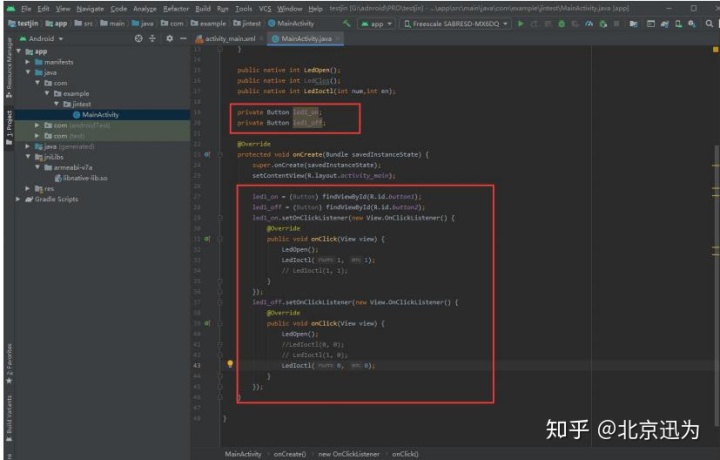Open the Android project view dropdown
720x460 pixels.
[x=41, y=39]
